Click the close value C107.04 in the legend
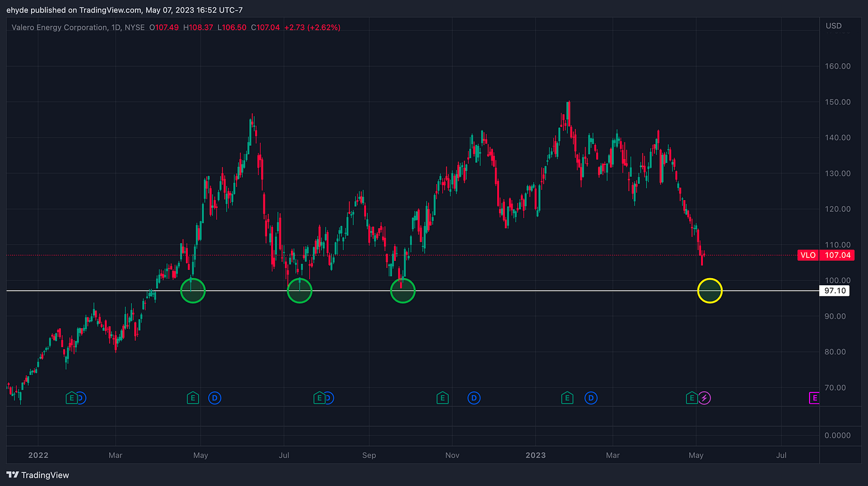 pyautogui.click(x=266, y=27)
